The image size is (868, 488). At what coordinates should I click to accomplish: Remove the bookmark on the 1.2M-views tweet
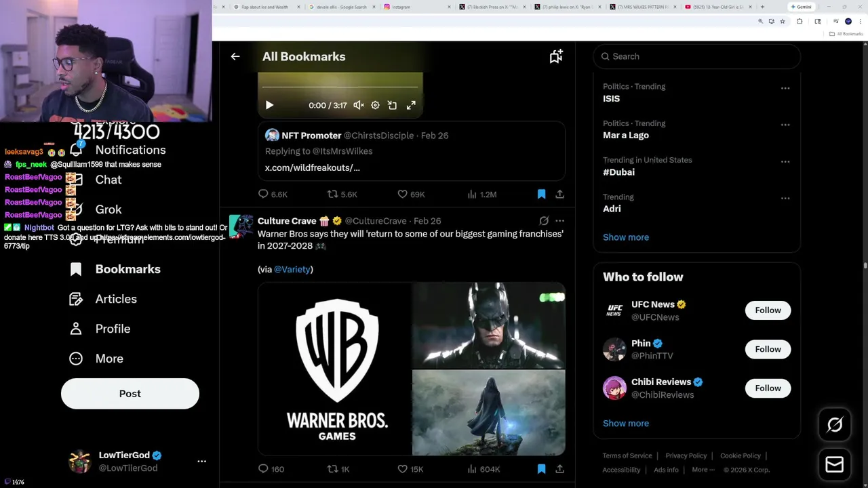click(x=541, y=194)
